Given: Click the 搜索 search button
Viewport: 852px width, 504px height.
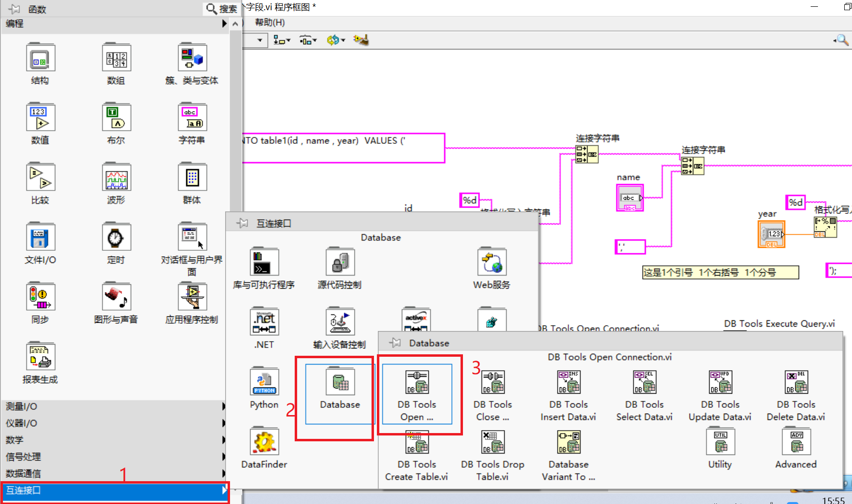Looking at the screenshot, I should [221, 8].
